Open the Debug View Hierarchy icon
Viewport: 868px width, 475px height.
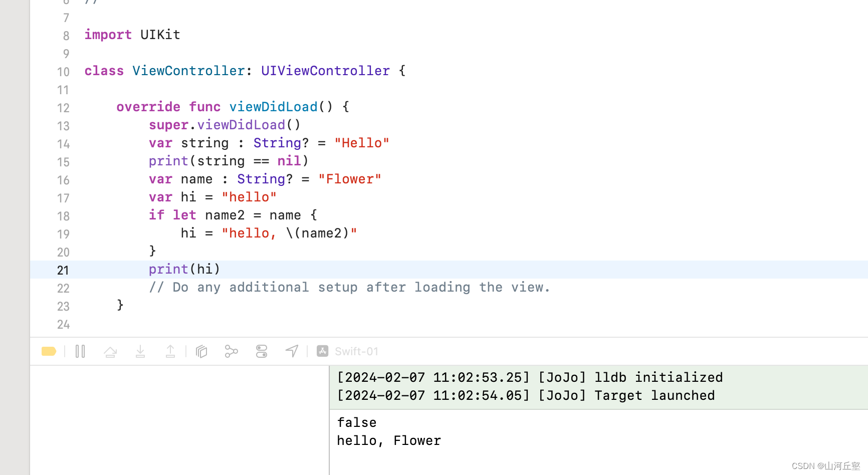201,351
